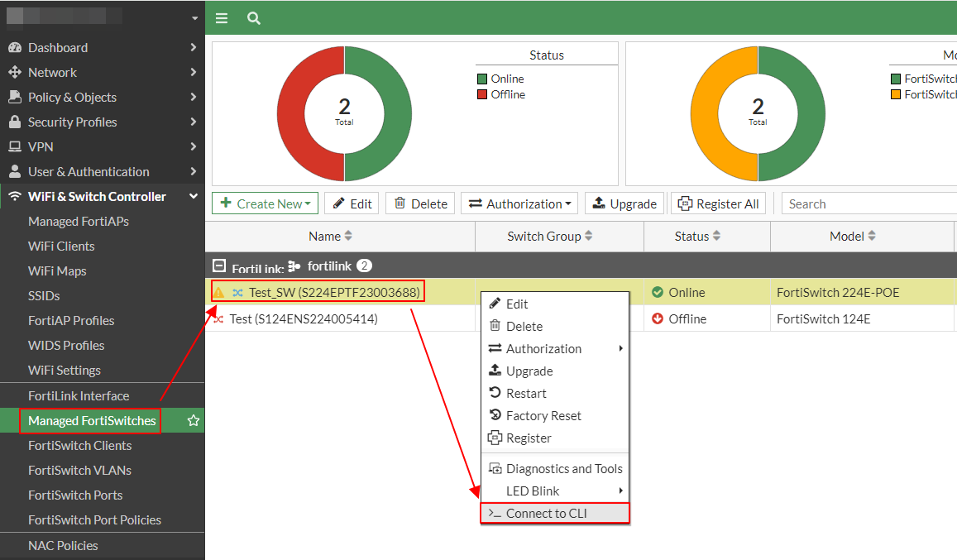Click the Policy & Objects icon

(15, 97)
